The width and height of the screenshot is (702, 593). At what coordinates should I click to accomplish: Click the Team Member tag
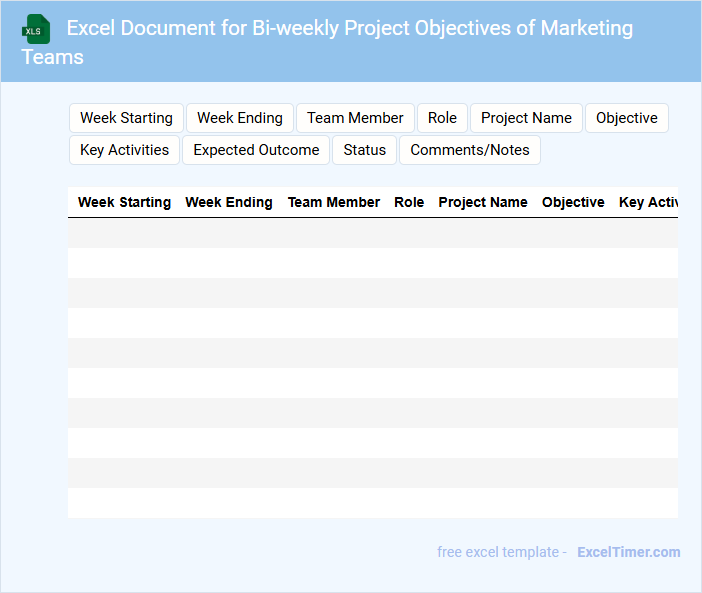[355, 118]
